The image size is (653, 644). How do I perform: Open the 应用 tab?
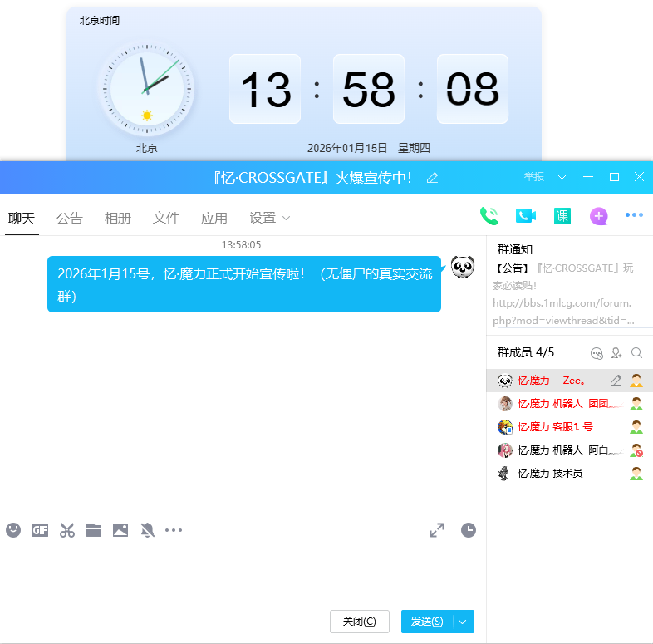pyautogui.click(x=214, y=218)
